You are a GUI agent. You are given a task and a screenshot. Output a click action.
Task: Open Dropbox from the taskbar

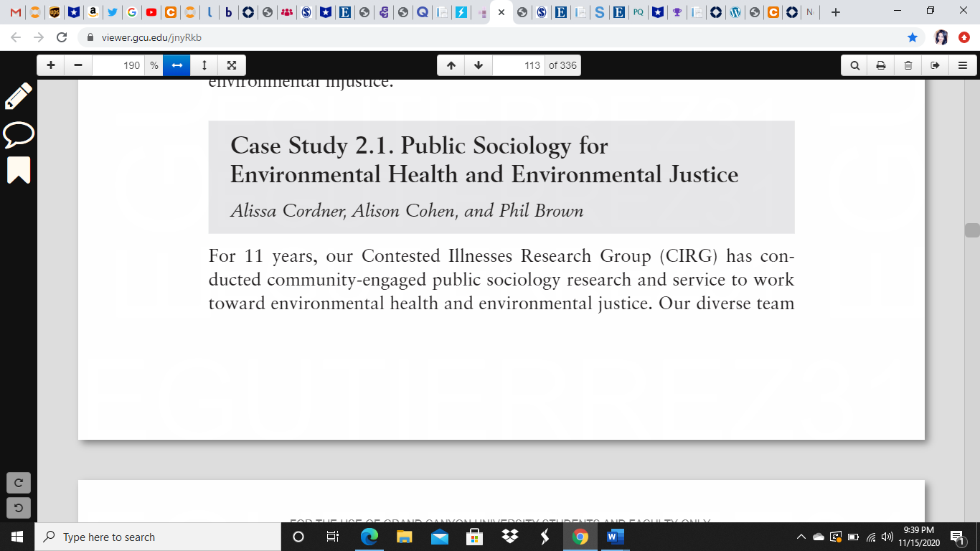coord(510,537)
